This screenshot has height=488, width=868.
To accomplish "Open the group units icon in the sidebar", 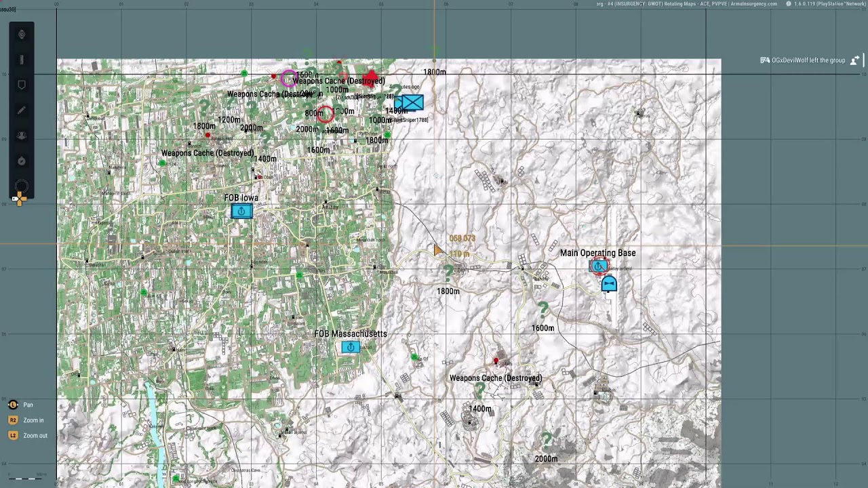I will coord(22,136).
